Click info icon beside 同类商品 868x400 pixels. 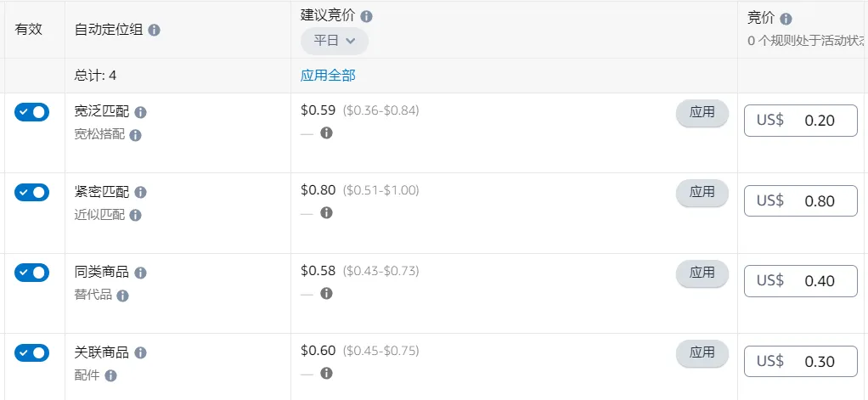[141, 273]
